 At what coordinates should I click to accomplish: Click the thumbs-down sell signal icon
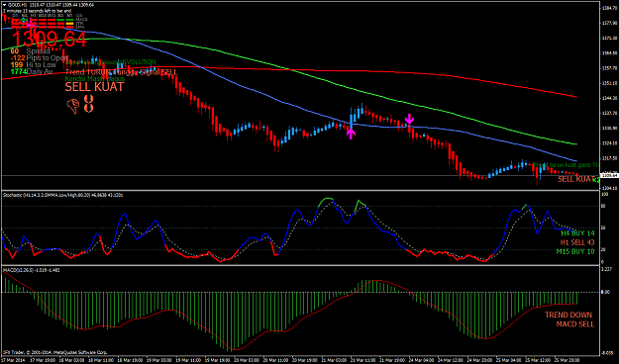pos(73,106)
